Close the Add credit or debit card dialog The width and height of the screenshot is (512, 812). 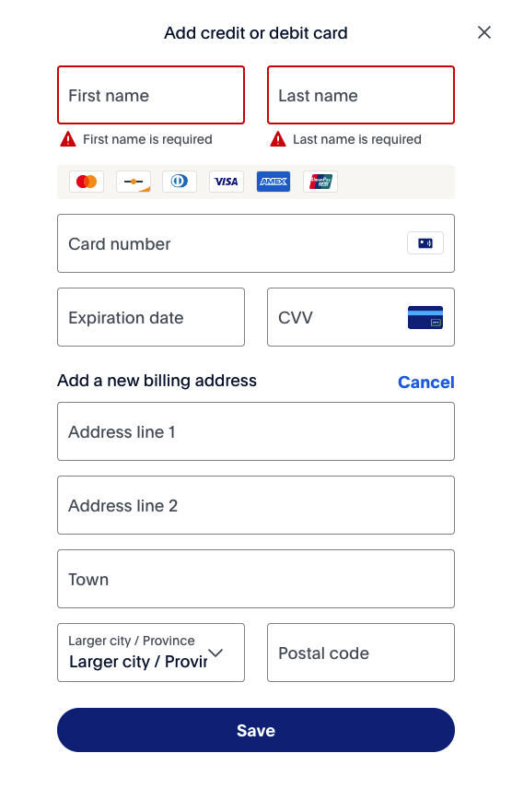(484, 32)
